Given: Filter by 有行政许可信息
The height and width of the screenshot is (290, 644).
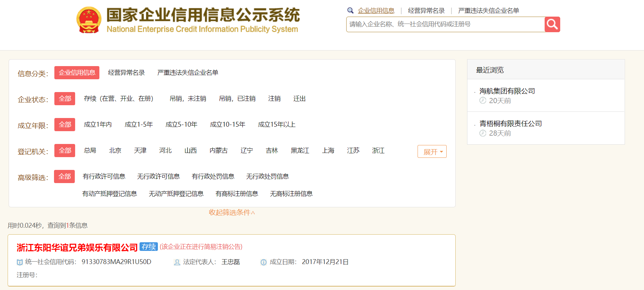Looking at the screenshot, I should [x=104, y=176].
